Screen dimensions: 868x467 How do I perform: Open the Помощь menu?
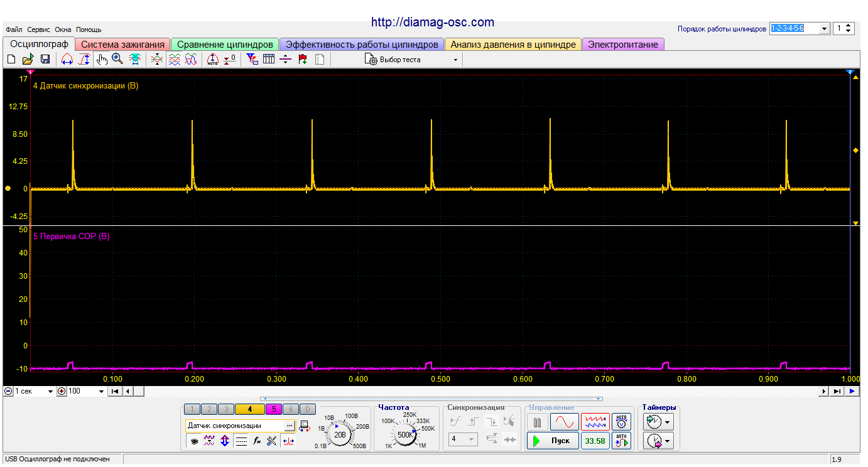click(x=89, y=30)
